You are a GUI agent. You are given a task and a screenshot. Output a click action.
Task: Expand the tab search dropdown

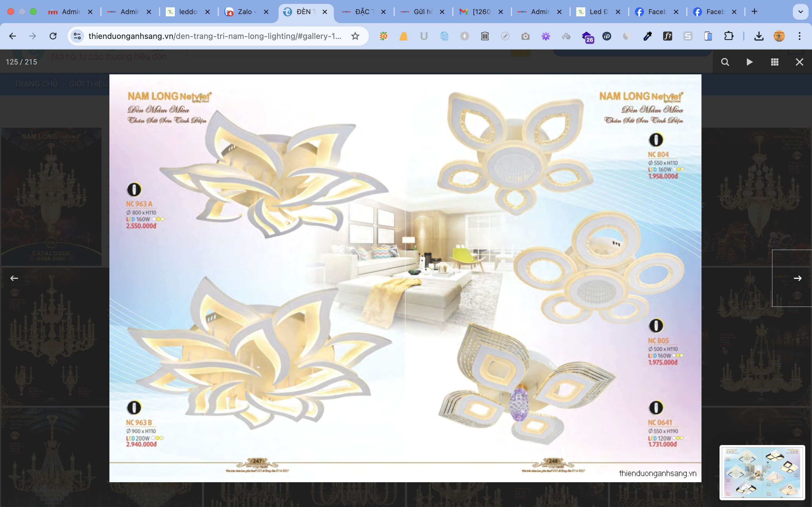[800, 12]
